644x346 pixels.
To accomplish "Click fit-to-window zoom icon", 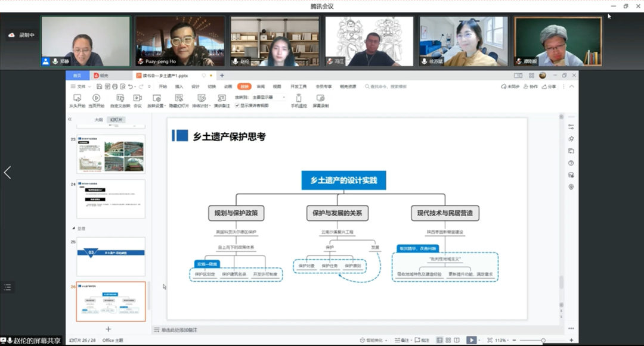I will (x=490, y=340).
